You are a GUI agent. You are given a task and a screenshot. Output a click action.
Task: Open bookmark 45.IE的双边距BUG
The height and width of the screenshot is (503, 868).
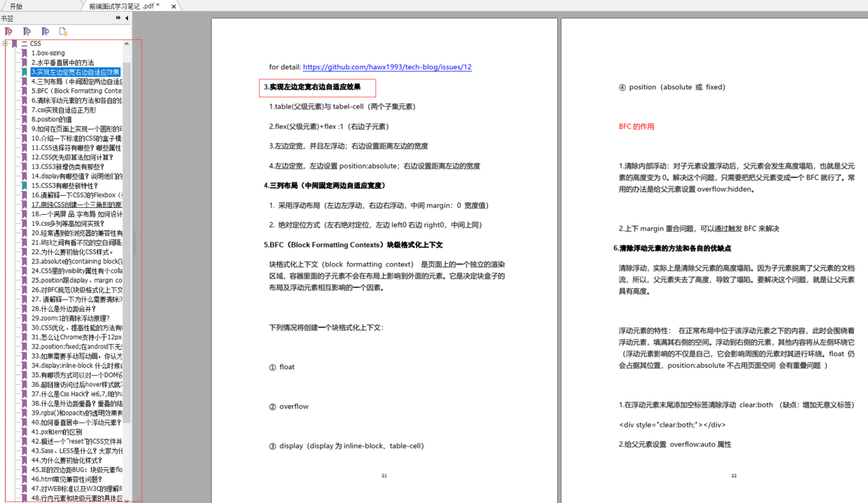tap(76, 470)
